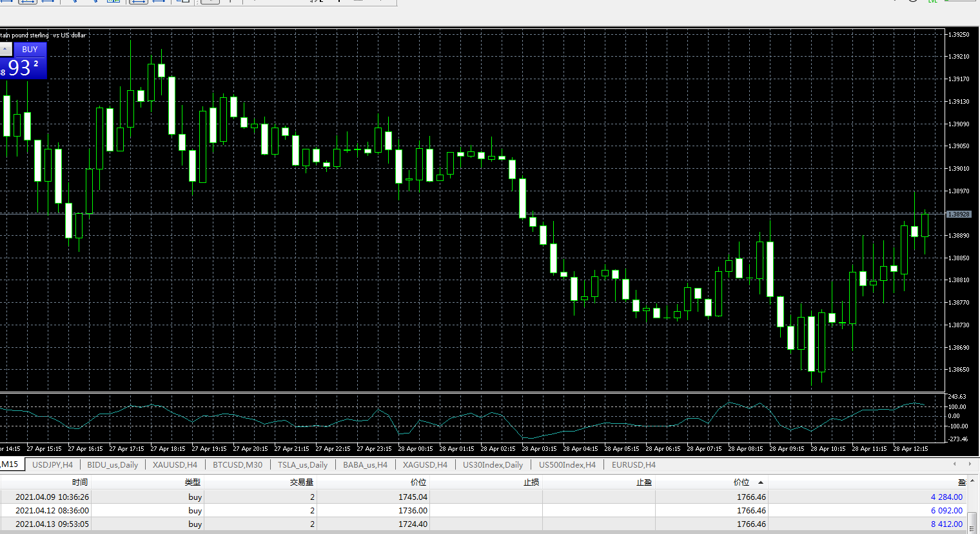Select the XAUUSD,H4 chart tab
This screenshot has height=534, width=980.
[175, 465]
